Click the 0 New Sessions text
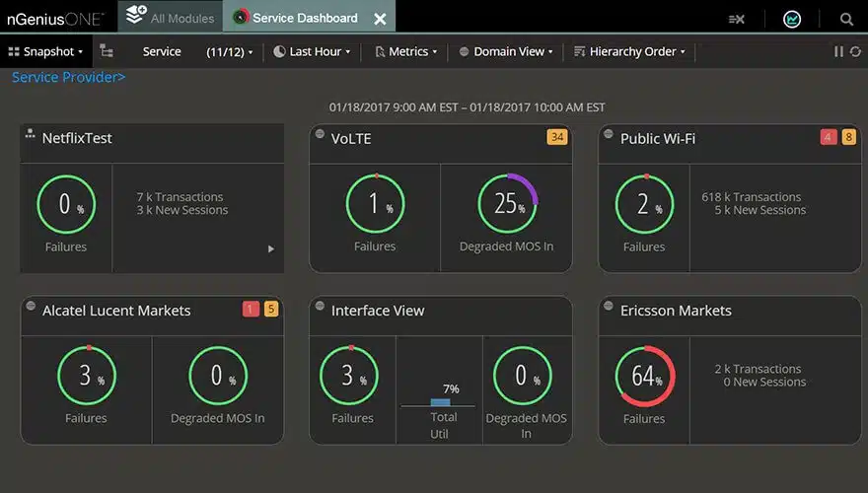868x493 pixels. [764, 383]
